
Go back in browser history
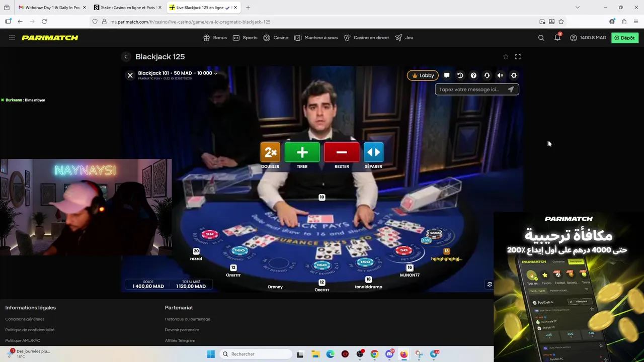click(x=20, y=22)
